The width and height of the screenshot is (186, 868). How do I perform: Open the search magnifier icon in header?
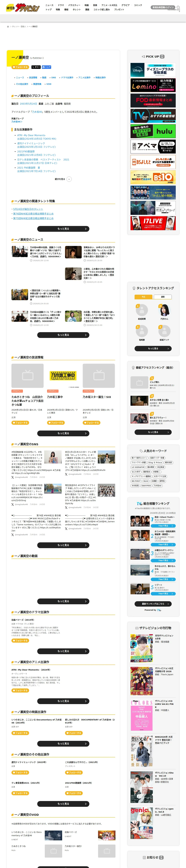178,7
